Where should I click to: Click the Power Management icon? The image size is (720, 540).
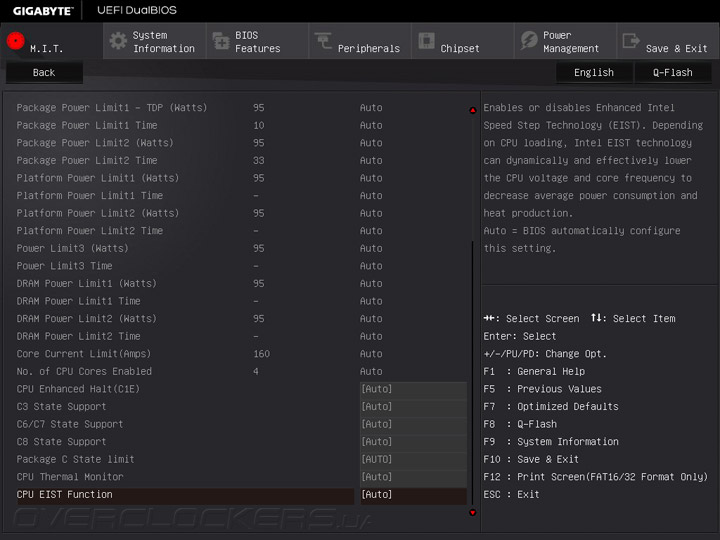(x=529, y=41)
